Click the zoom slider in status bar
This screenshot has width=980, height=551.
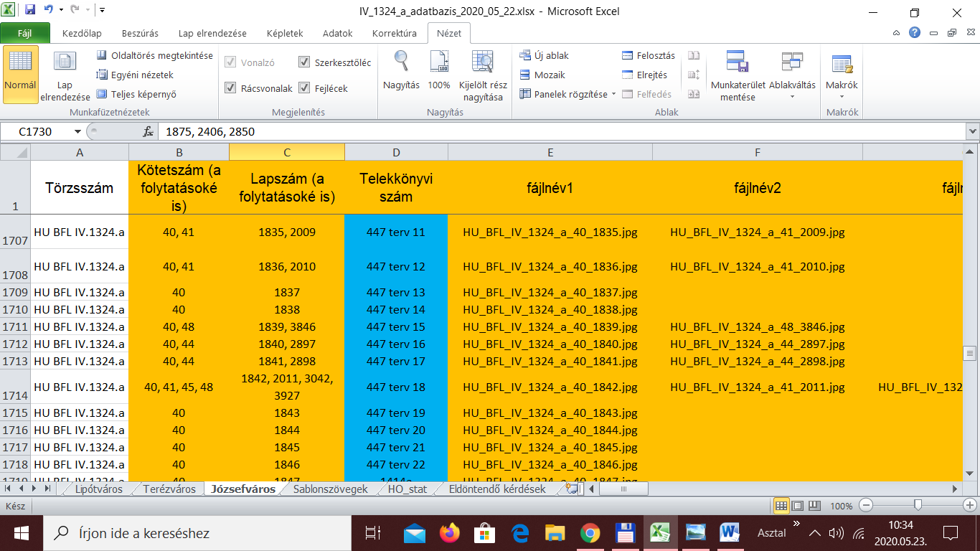click(917, 506)
